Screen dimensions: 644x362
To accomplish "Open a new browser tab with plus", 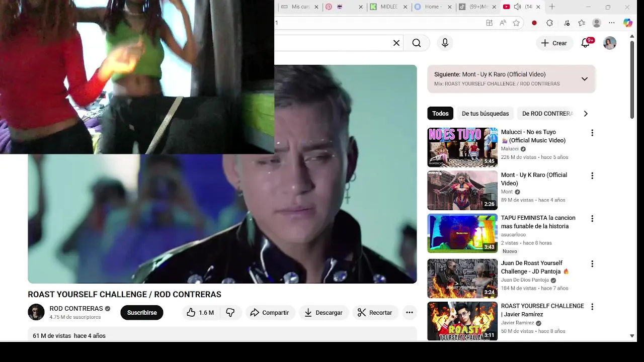I will (x=552, y=7).
